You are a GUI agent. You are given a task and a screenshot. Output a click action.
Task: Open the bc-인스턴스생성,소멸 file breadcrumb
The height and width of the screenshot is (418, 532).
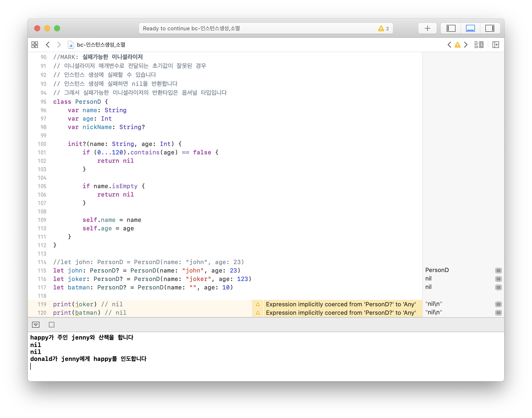point(101,45)
